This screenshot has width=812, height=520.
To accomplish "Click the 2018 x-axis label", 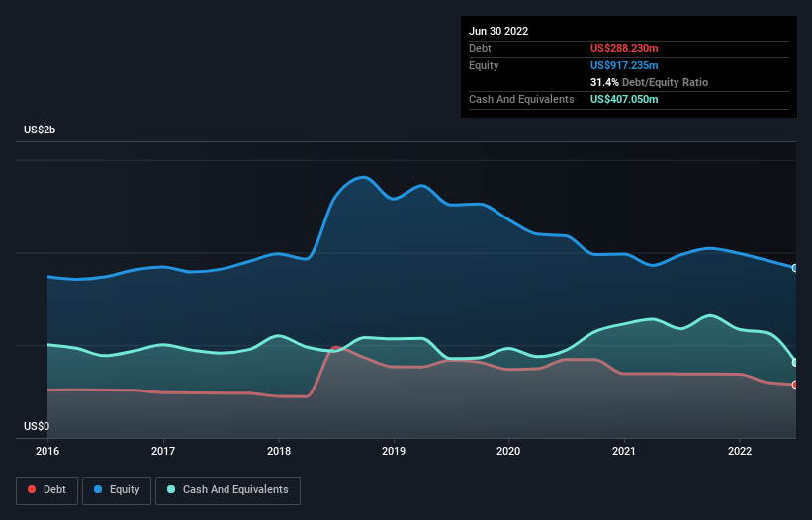I will pos(279,451).
